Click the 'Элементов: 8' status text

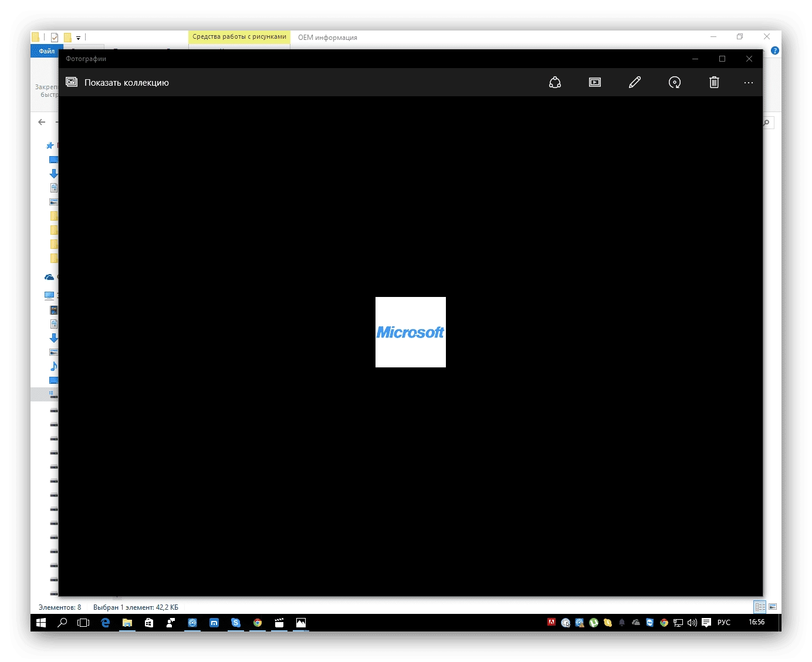60,607
